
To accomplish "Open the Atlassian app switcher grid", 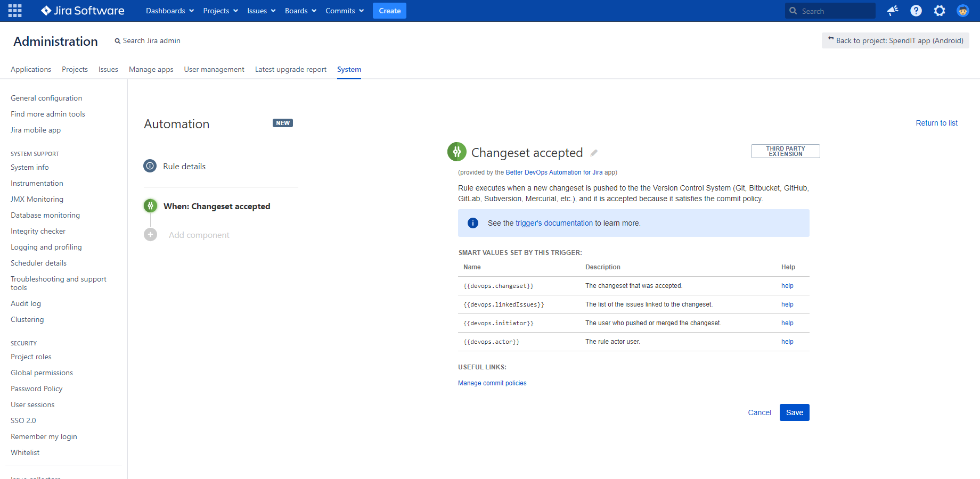I will [x=14, y=11].
